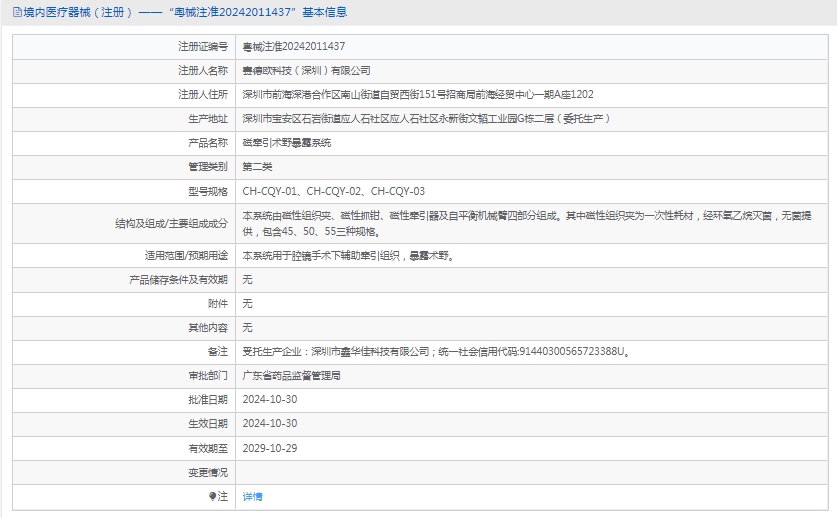This screenshot has height=518, width=837.
Task: Select registrant name 赛德欧科技（深圳）有限公司
Action: tap(306, 71)
